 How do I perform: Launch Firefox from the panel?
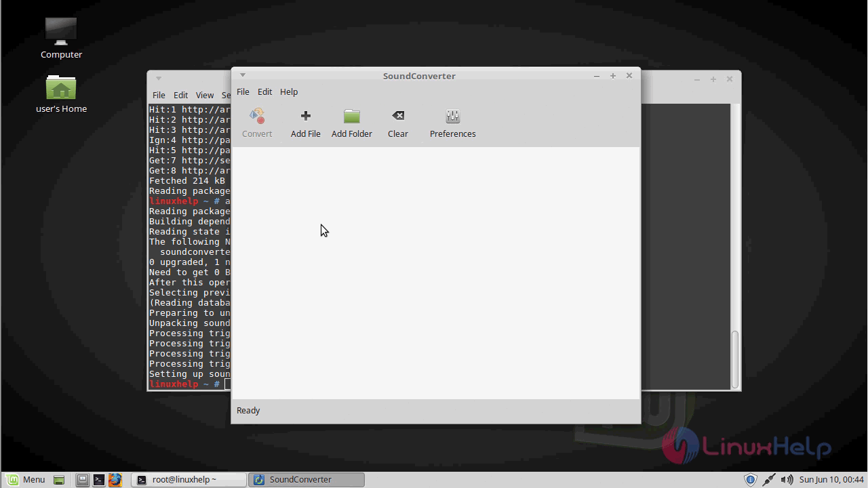pos(115,480)
